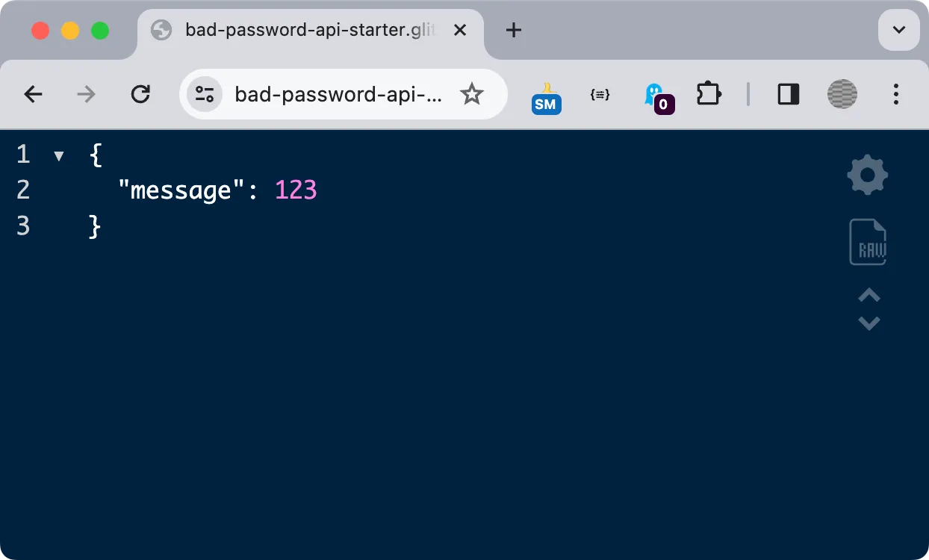Click the SM extension icon
This screenshot has width=929, height=560.
(546, 98)
